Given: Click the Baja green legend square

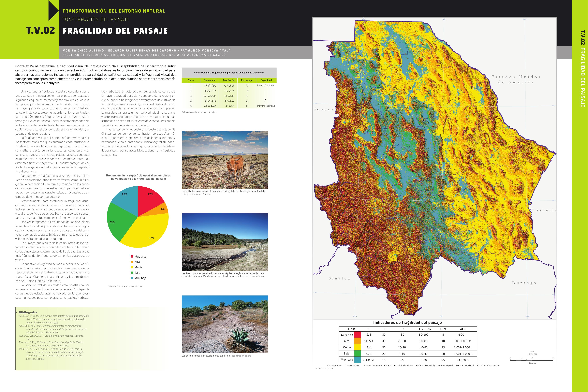Looking at the screenshot, I should [x=132, y=273].
